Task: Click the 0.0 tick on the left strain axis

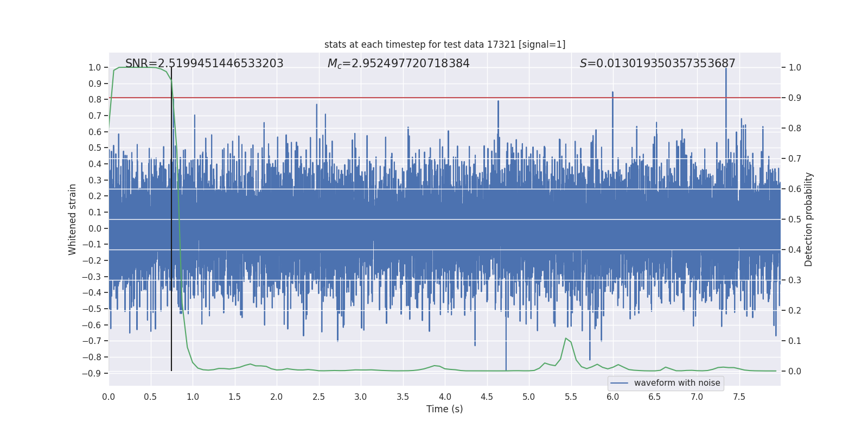Action: click(x=94, y=228)
